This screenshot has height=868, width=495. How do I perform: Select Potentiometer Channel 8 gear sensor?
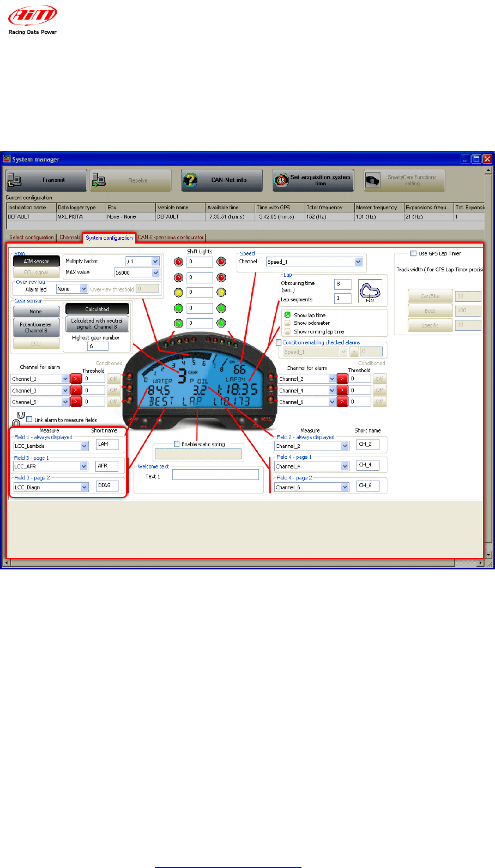[36, 327]
